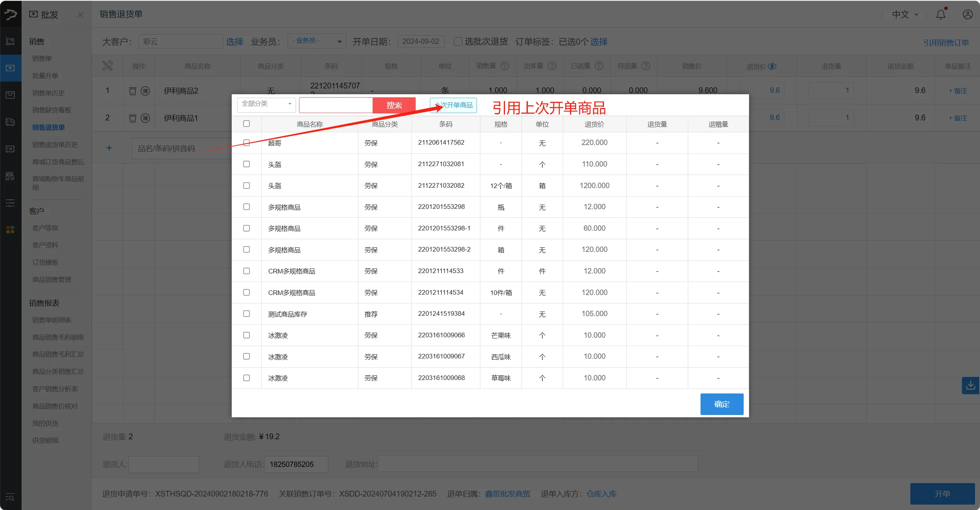Expand the 全部分类 category dropdown

click(x=266, y=104)
